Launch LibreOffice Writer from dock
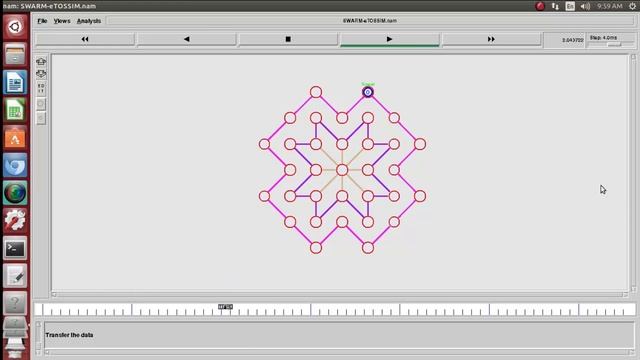 pyautogui.click(x=15, y=82)
